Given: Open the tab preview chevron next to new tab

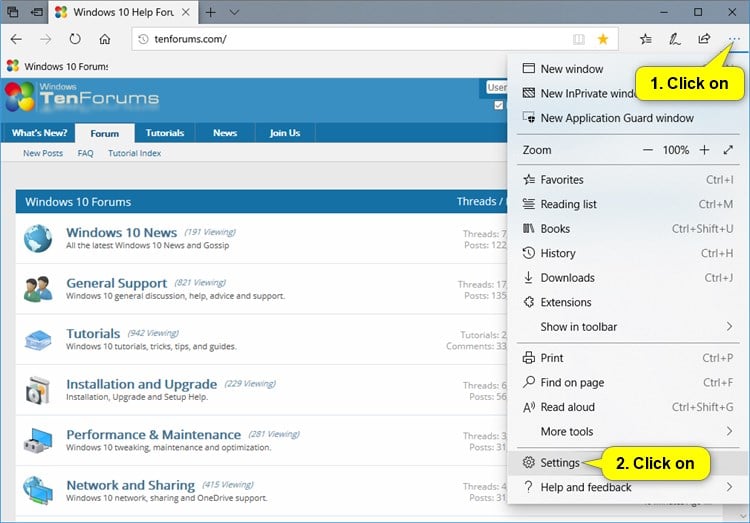Looking at the screenshot, I should point(234,12).
